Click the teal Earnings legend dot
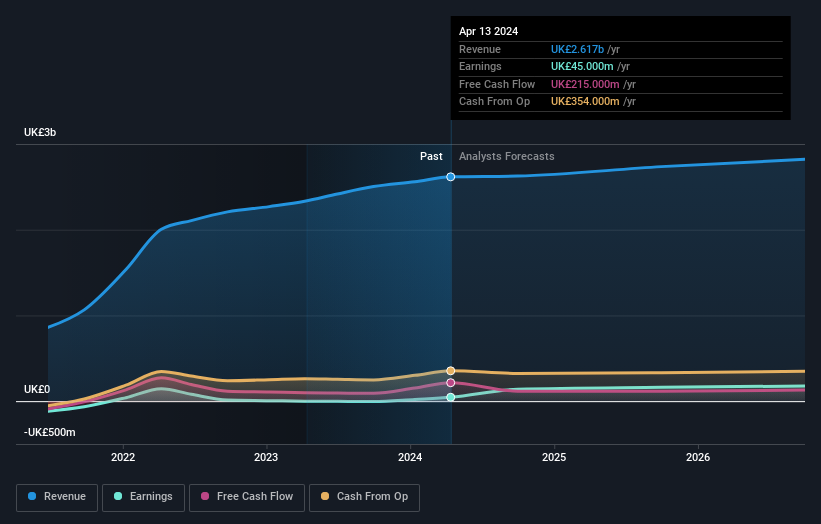This screenshot has height=524, width=821. [118, 496]
